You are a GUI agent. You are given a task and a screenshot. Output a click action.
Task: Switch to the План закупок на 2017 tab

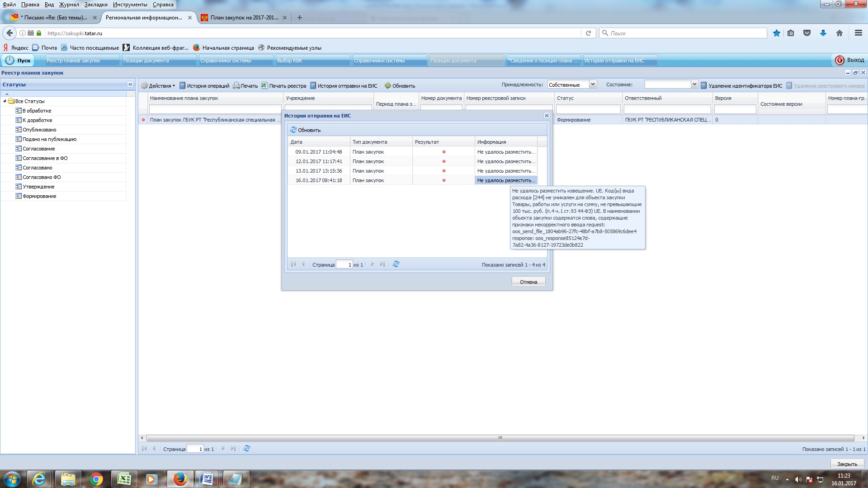(244, 18)
